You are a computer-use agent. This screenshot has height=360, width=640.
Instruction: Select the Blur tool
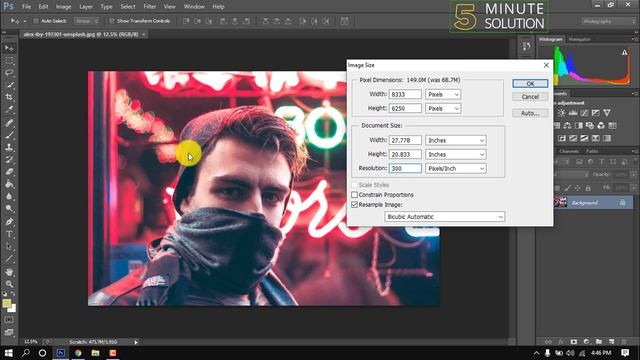point(9,196)
